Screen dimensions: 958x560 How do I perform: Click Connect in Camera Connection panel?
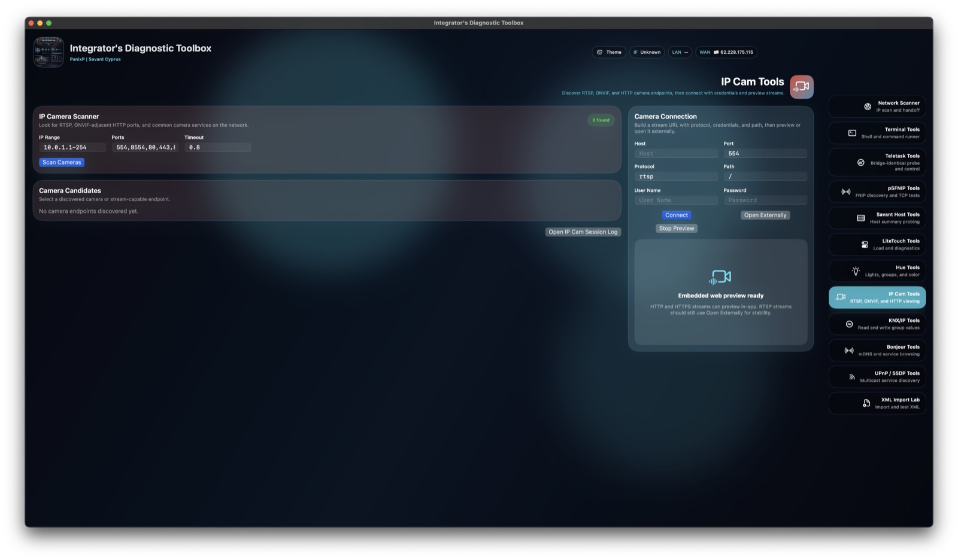[676, 215]
